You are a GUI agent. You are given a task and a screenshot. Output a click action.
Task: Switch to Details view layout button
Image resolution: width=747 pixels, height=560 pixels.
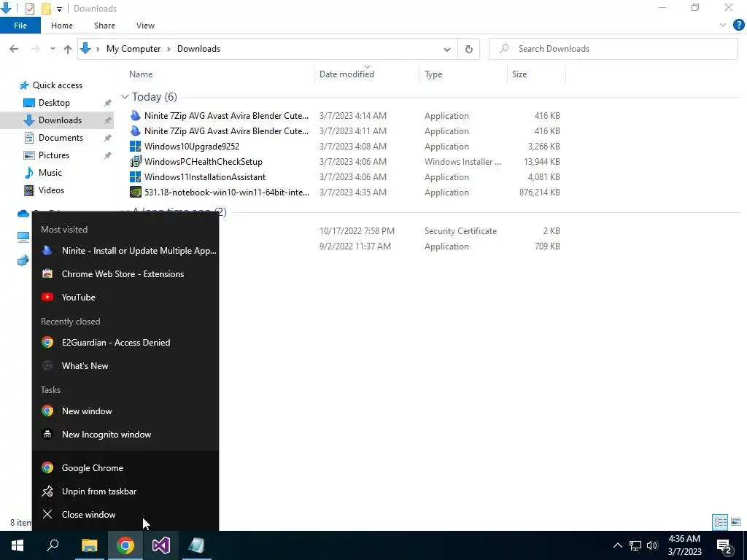point(720,522)
